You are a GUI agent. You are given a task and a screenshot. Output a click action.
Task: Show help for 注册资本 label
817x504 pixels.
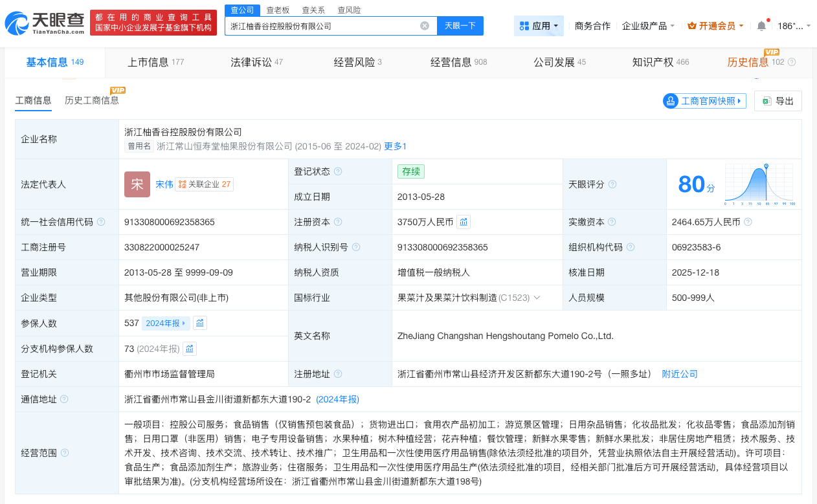pos(338,222)
